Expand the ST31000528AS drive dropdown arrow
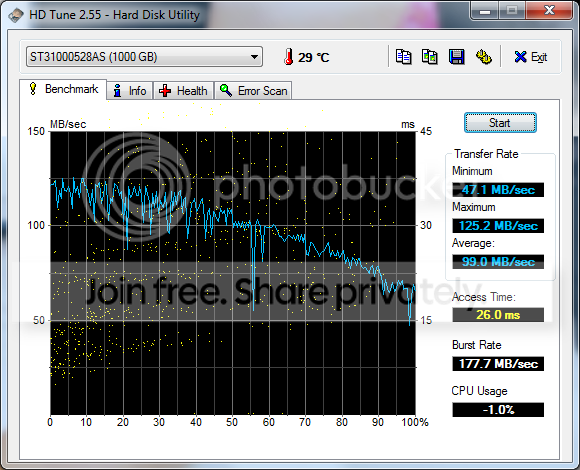 (254, 57)
